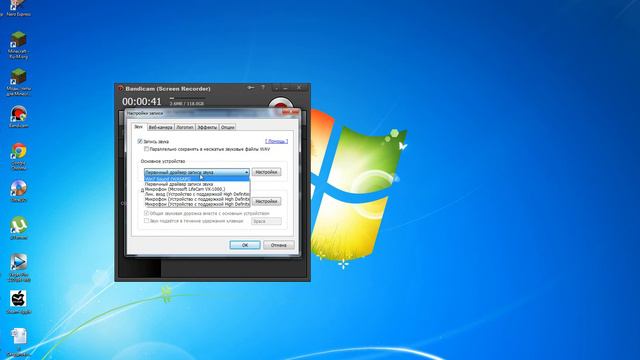Switch to the 'Логотип' tab
The width and height of the screenshot is (640, 360).
[x=185, y=127]
